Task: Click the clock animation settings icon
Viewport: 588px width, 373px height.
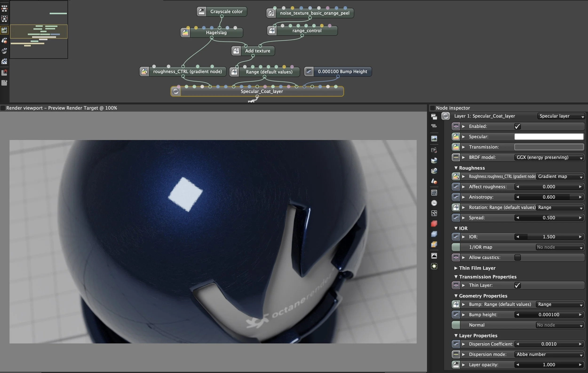Action: tap(434, 203)
